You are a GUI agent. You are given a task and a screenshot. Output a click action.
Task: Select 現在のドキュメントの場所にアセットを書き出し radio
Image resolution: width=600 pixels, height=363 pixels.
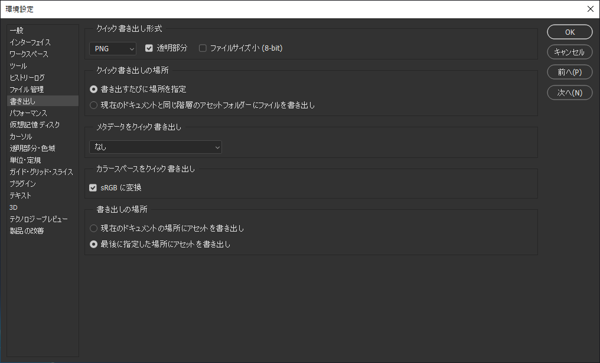93,228
